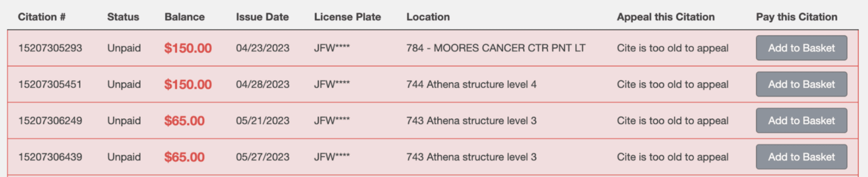
Task: Add citation 15207305451 to basket
Action: [x=801, y=84]
